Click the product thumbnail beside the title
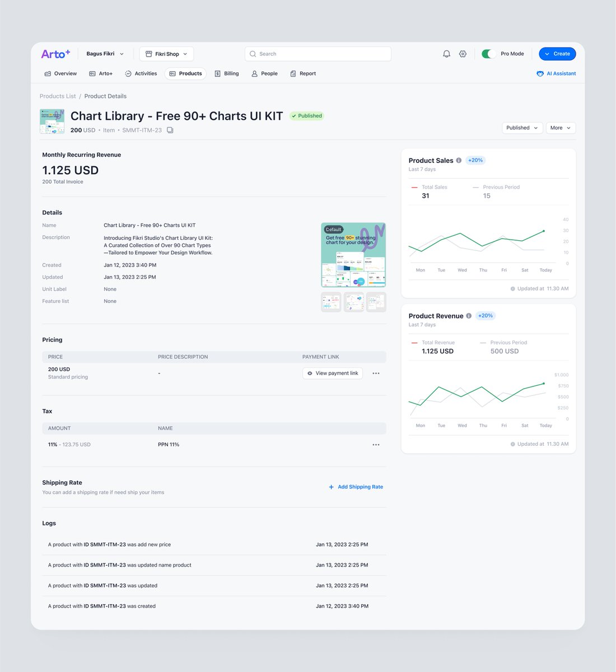Viewport: 616px width, 672px height. 52,121
